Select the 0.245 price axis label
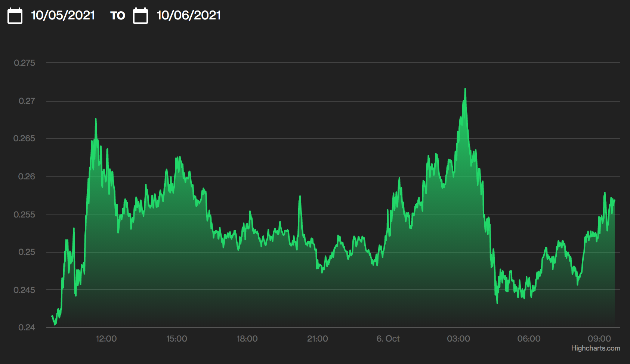Screen dimensions: 630x364 pos(24,290)
